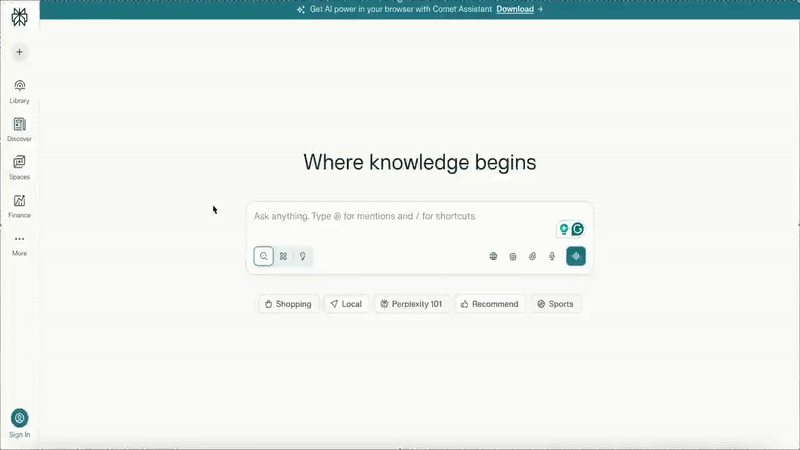This screenshot has width=800, height=450.
Task: Open the Library sidebar item
Action: pos(19,91)
